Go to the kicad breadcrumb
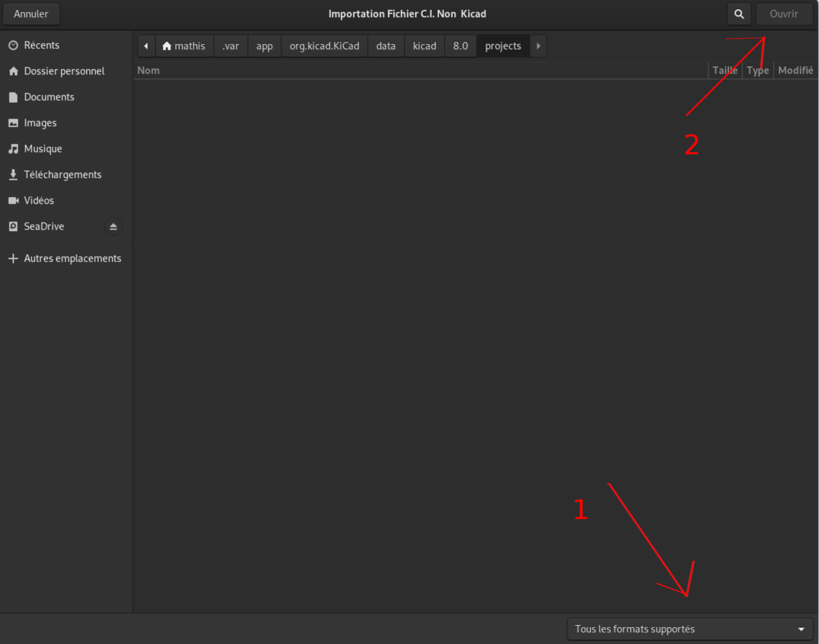This screenshot has height=644, width=819. pyautogui.click(x=425, y=46)
